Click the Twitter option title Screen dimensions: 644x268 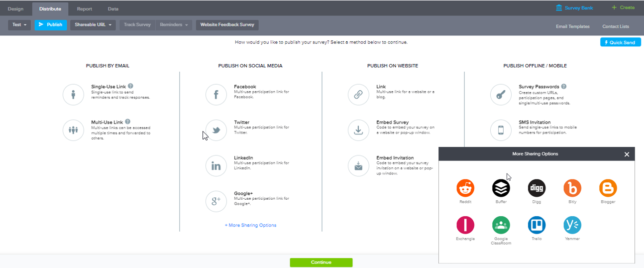pyautogui.click(x=242, y=122)
